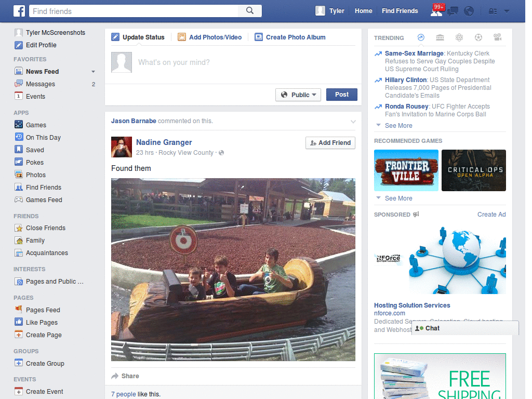Viewport: 532px width, 399px height.
Task: Click the Create Ad link
Action: (x=491, y=215)
